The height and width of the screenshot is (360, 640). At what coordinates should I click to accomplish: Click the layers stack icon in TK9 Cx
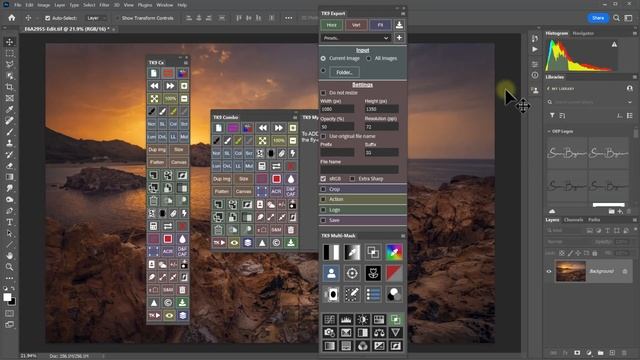[182, 315]
